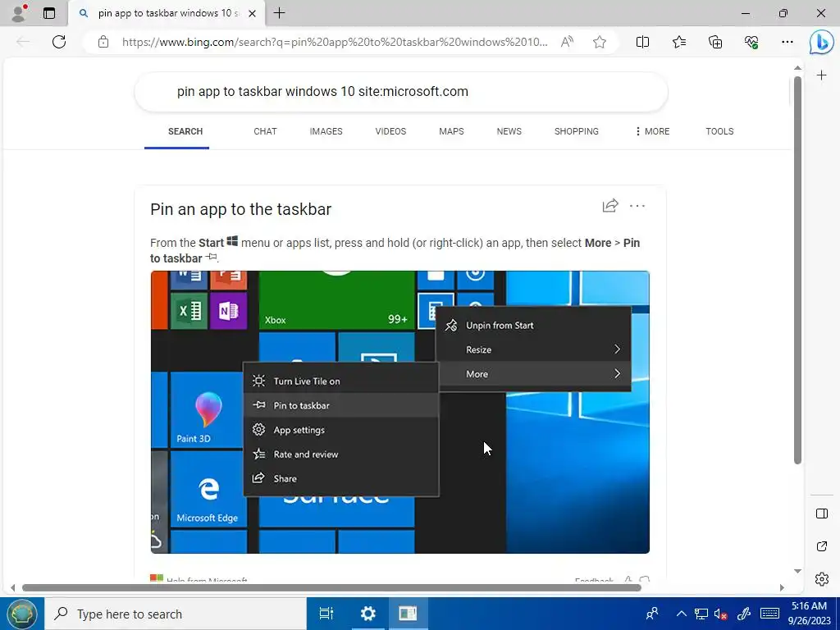Open search TOOLS options
This screenshot has height=630, width=840.
(719, 131)
